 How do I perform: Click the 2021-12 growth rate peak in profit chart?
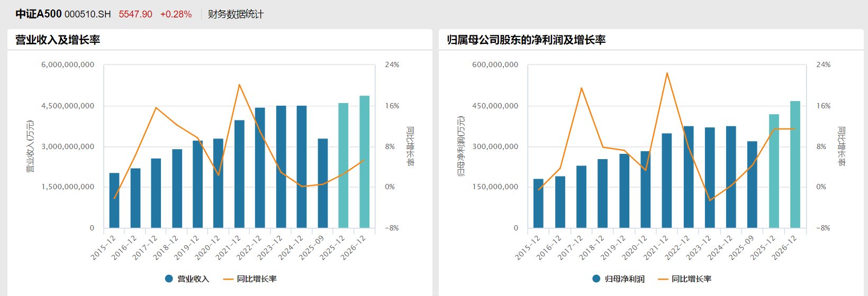pyautogui.click(x=667, y=73)
